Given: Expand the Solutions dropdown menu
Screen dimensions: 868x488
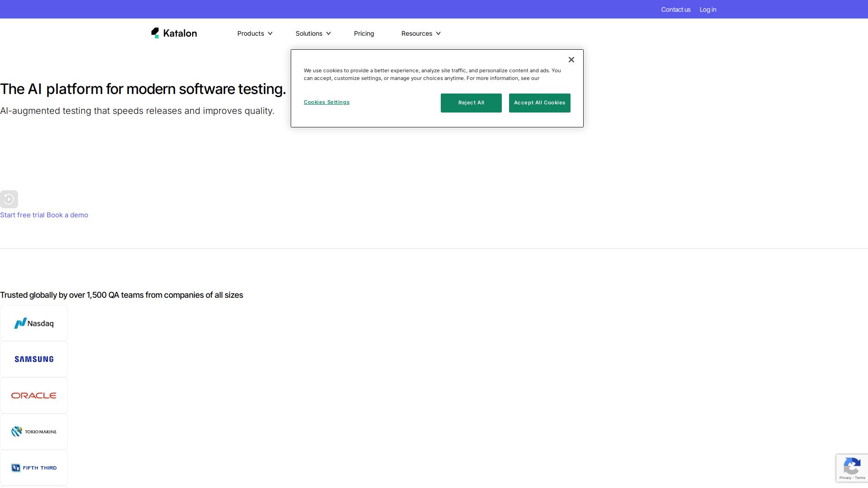Looking at the screenshot, I should coord(313,33).
